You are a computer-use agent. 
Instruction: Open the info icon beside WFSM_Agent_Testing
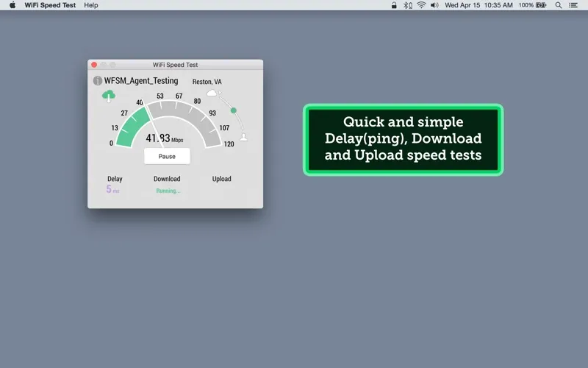click(x=98, y=81)
